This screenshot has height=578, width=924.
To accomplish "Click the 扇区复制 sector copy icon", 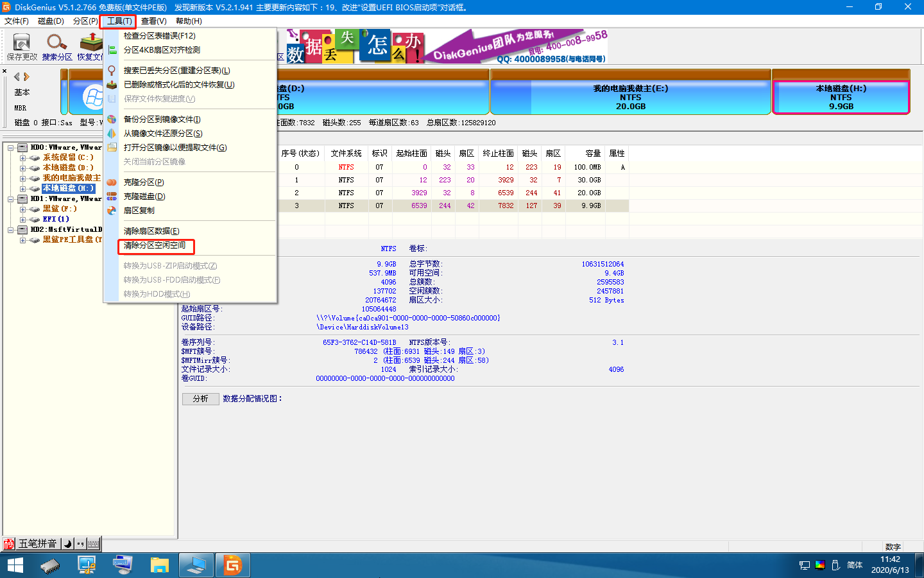I will [112, 211].
